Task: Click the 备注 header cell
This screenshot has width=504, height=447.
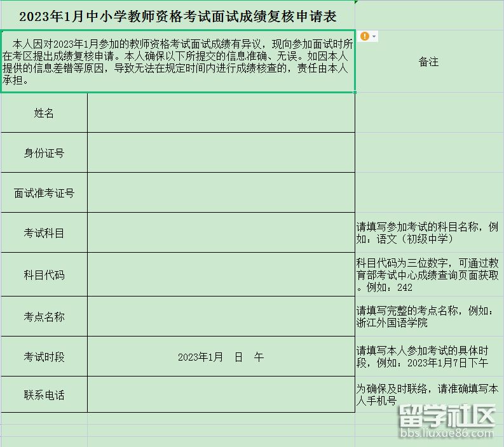Action: [429, 62]
